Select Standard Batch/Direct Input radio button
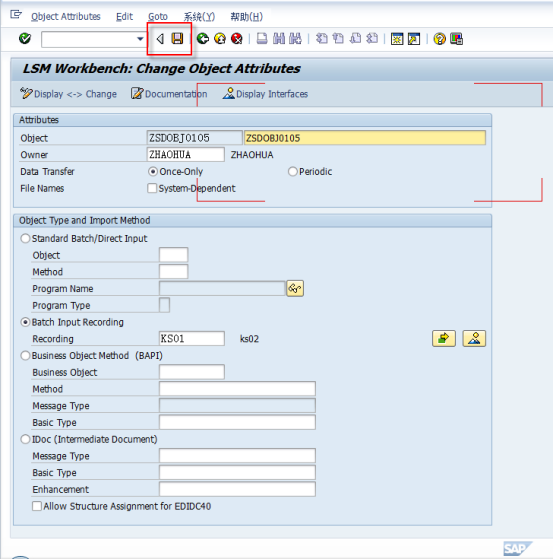This screenshot has height=559, width=554. (x=25, y=238)
